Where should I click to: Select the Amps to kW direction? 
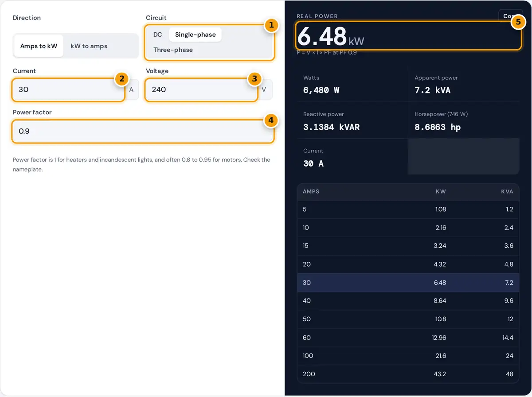click(x=39, y=46)
